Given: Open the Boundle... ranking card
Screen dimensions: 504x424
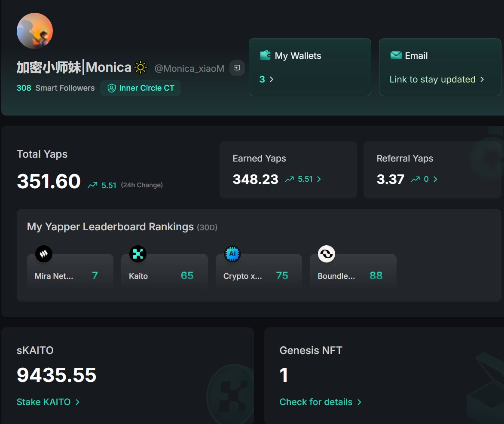Looking at the screenshot, I should 353,273.
